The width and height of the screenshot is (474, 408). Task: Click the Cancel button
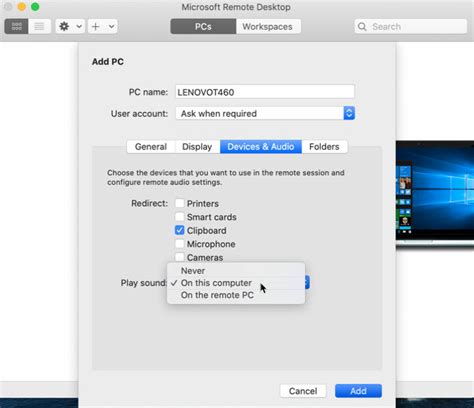coord(303,391)
